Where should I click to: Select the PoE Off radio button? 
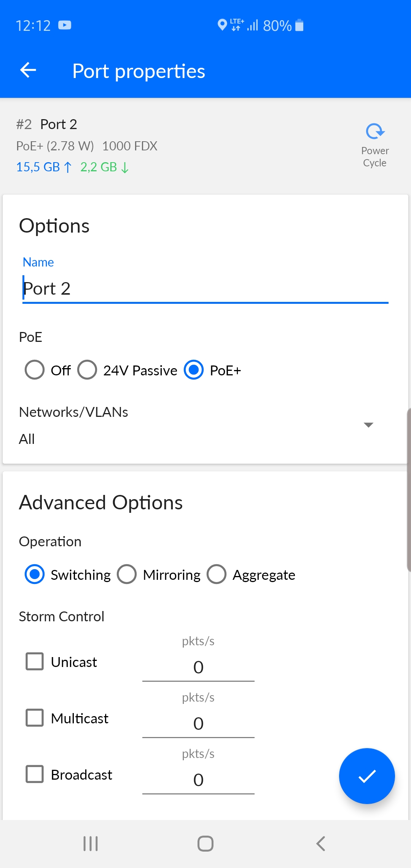pyautogui.click(x=35, y=370)
